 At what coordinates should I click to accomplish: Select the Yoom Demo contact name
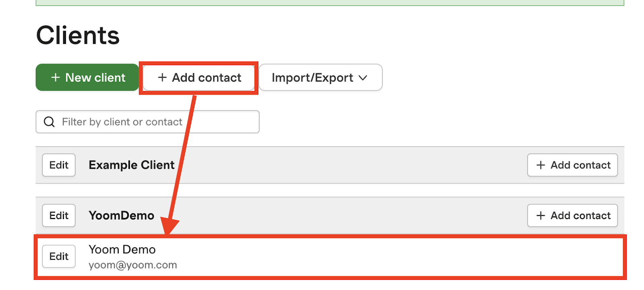pos(122,250)
